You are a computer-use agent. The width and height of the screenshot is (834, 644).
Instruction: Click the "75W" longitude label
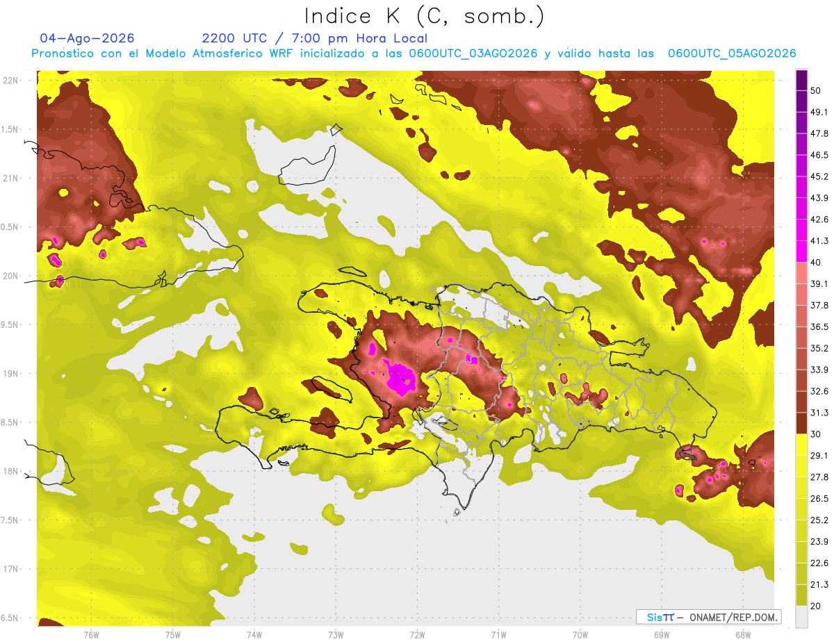tap(173, 635)
